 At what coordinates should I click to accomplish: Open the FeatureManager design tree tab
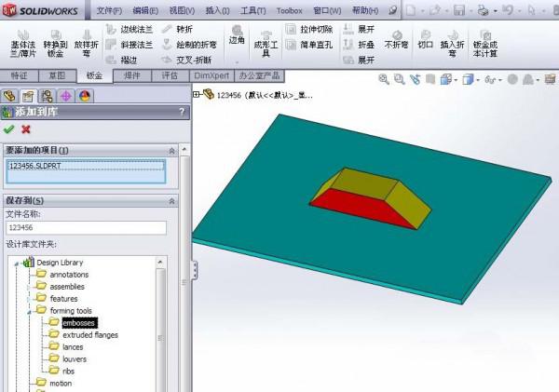9,96
